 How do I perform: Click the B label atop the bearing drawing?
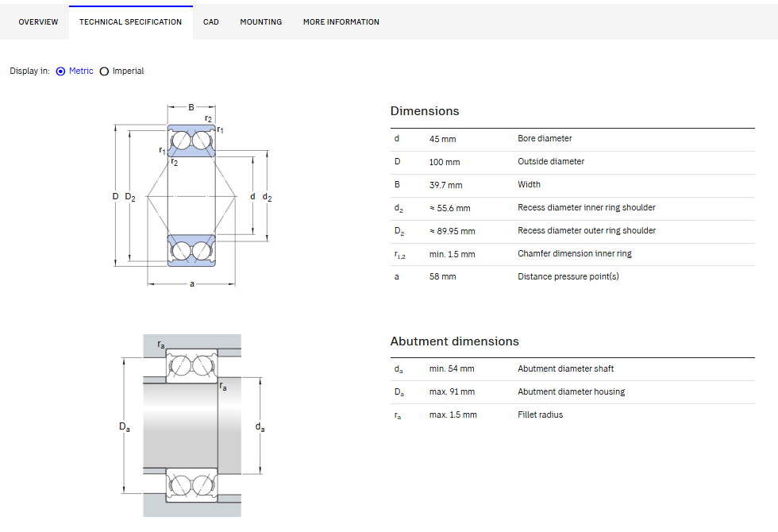pyautogui.click(x=191, y=107)
